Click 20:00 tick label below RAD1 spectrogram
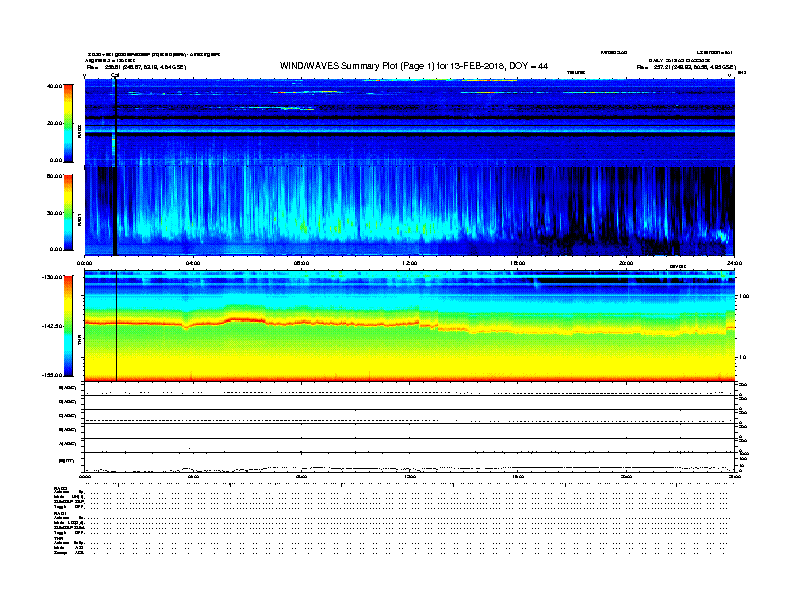The height and width of the screenshot is (612, 792). coord(626,263)
